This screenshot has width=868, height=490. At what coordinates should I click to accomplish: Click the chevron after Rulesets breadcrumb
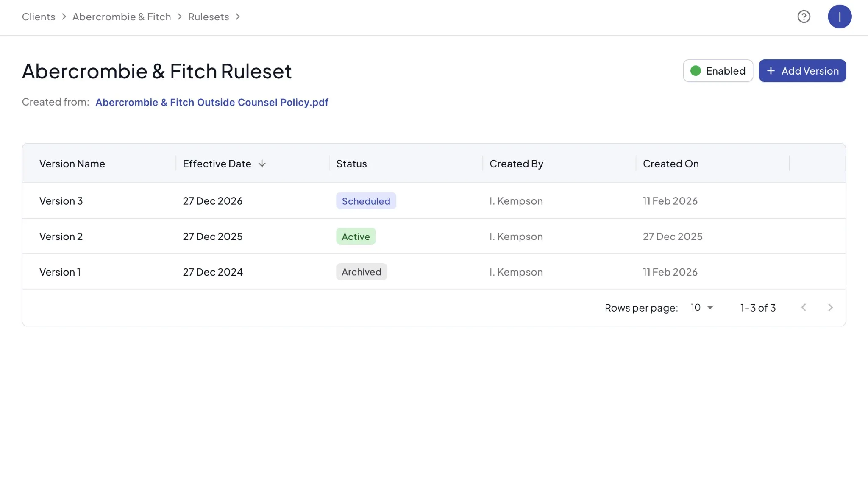pos(238,17)
